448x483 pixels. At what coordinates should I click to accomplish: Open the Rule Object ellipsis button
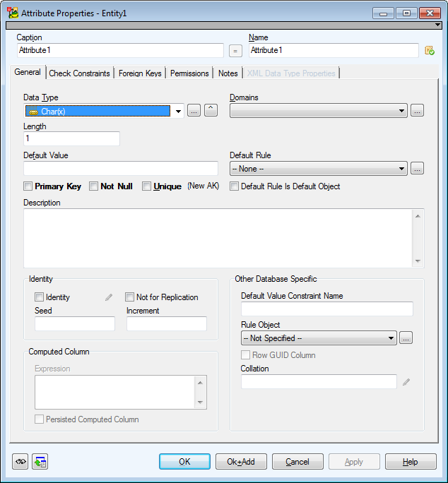point(406,338)
